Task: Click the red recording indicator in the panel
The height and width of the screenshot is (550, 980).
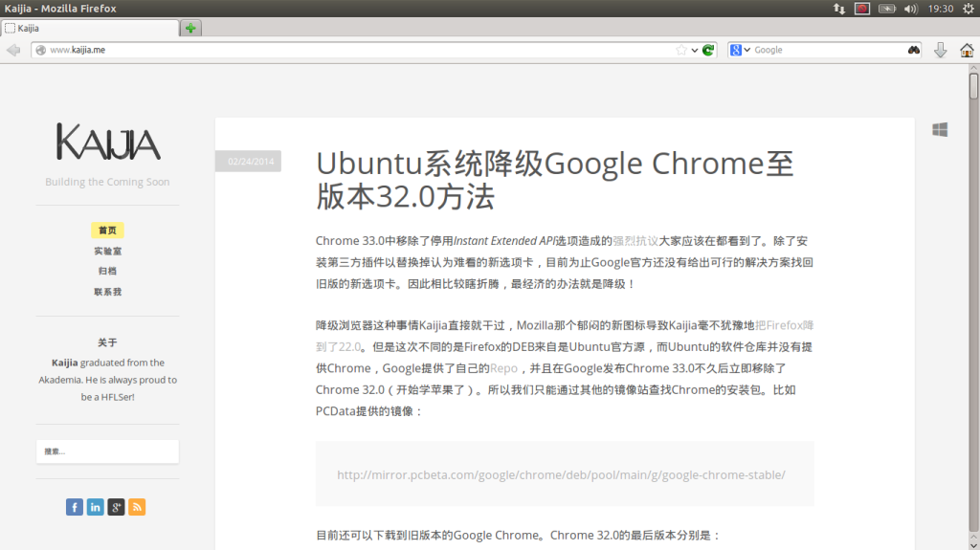Action: 862,9
